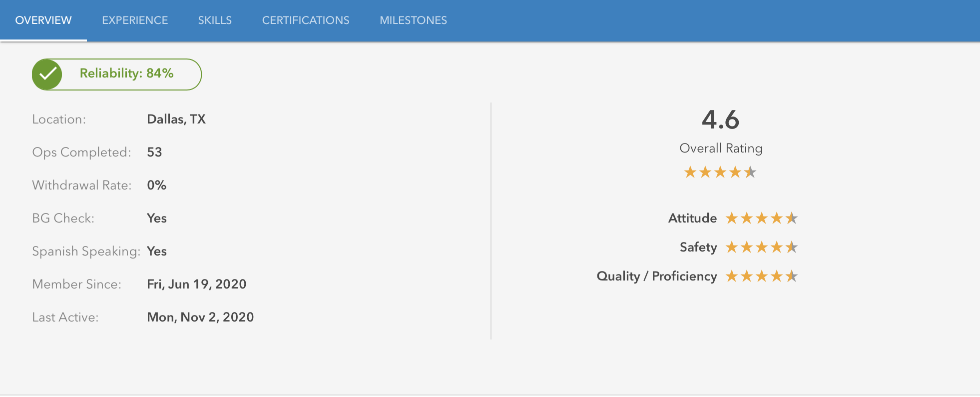Click the 4.6 overall rating number

720,120
